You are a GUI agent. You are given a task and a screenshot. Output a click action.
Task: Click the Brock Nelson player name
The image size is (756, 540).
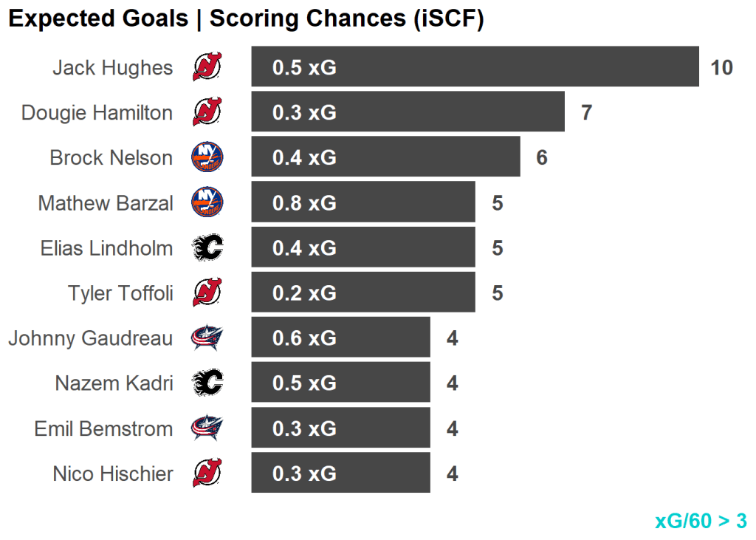pyautogui.click(x=111, y=158)
